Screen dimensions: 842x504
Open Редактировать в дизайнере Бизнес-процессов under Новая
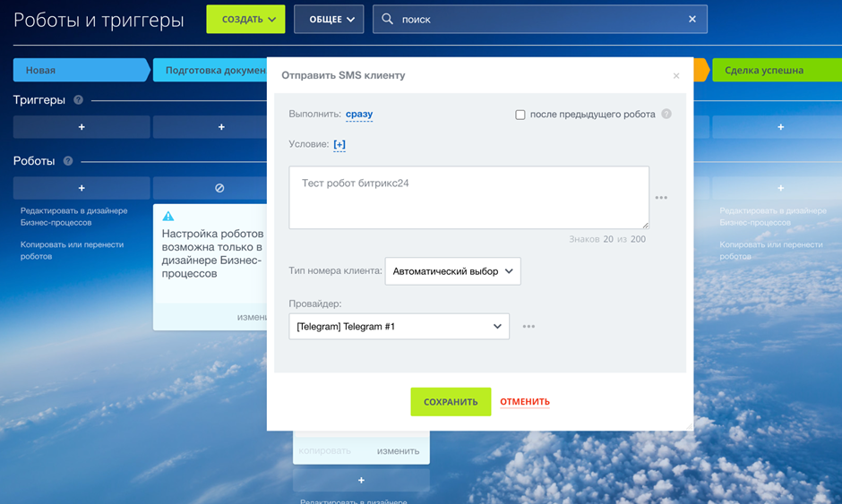pyautogui.click(x=74, y=217)
